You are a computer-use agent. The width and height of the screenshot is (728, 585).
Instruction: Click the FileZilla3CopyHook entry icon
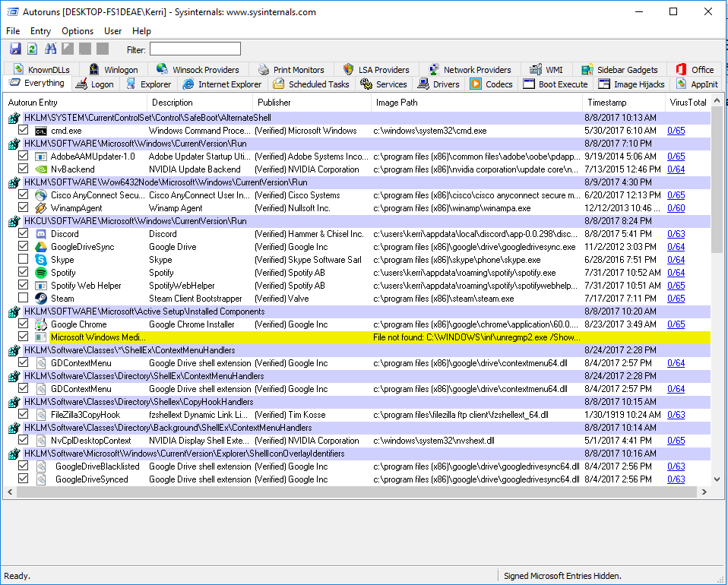click(x=41, y=415)
